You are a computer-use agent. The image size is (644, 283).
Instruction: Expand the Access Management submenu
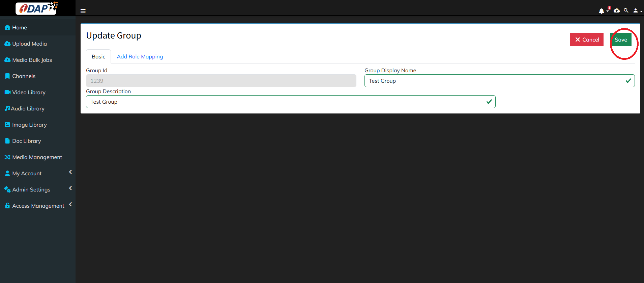(70, 205)
